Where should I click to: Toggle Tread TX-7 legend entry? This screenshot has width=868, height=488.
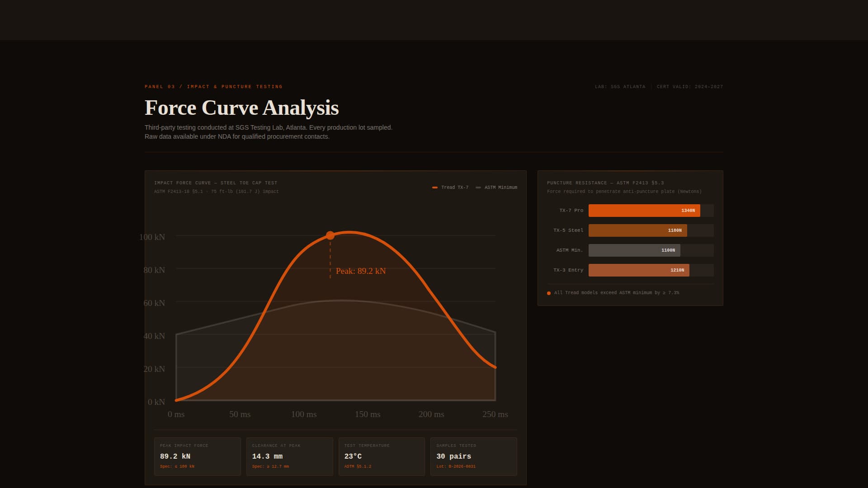point(450,188)
